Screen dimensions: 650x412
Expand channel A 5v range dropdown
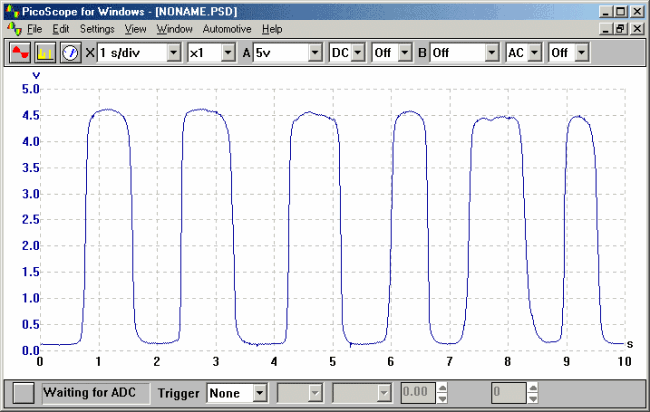click(x=315, y=52)
